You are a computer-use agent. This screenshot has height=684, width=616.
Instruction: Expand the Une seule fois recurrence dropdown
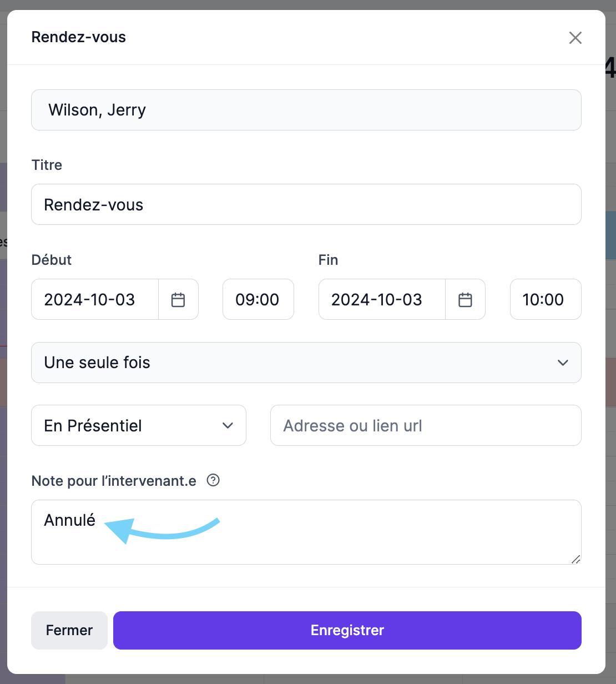coord(306,363)
